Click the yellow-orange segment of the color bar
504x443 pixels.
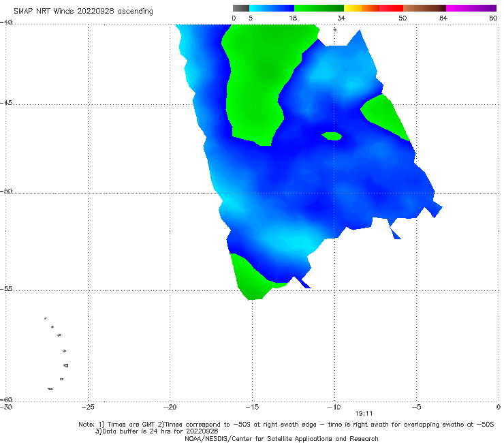click(362, 8)
